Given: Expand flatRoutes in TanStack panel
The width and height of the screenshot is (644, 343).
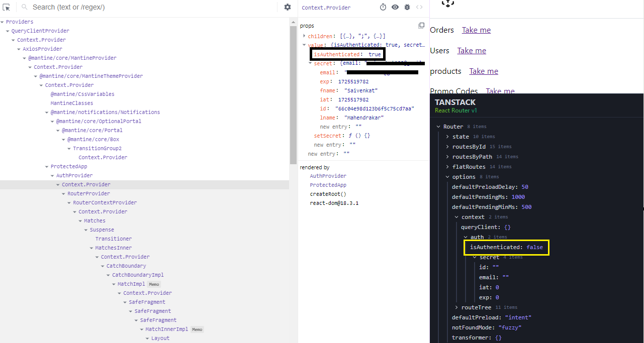Looking at the screenshot, I should tap(447, 167).
